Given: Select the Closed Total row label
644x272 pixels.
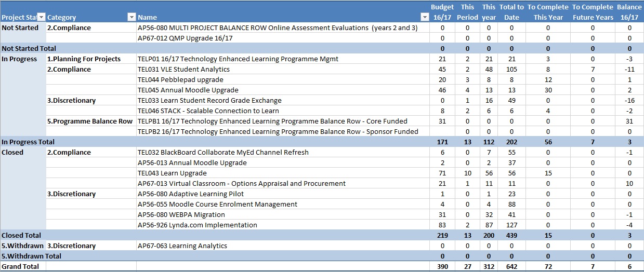Looking at the screenshot, I should [21, 235].
